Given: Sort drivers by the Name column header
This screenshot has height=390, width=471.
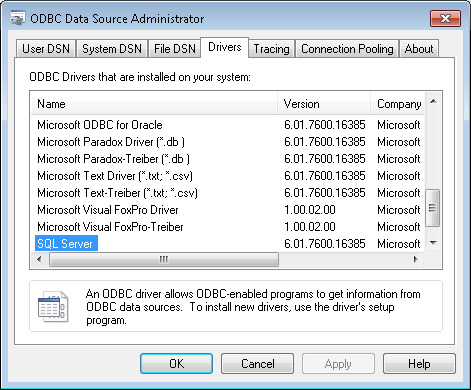Looking at the screenshot, I should pos(154,104).
